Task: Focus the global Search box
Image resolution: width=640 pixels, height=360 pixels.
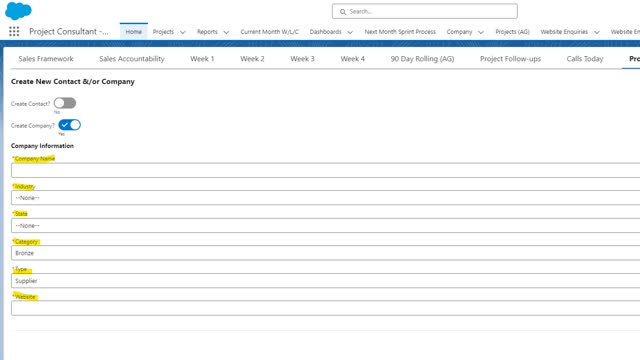Action: (x=424, y=11)
